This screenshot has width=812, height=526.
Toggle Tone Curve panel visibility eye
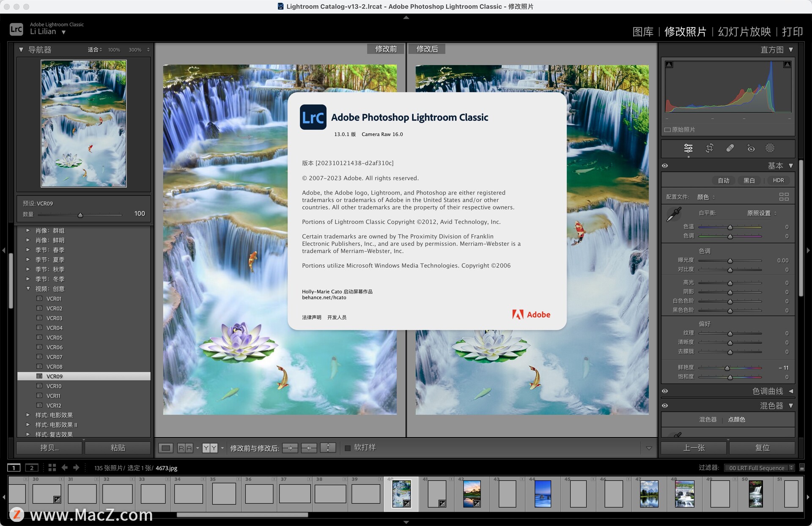coord(665,391)
